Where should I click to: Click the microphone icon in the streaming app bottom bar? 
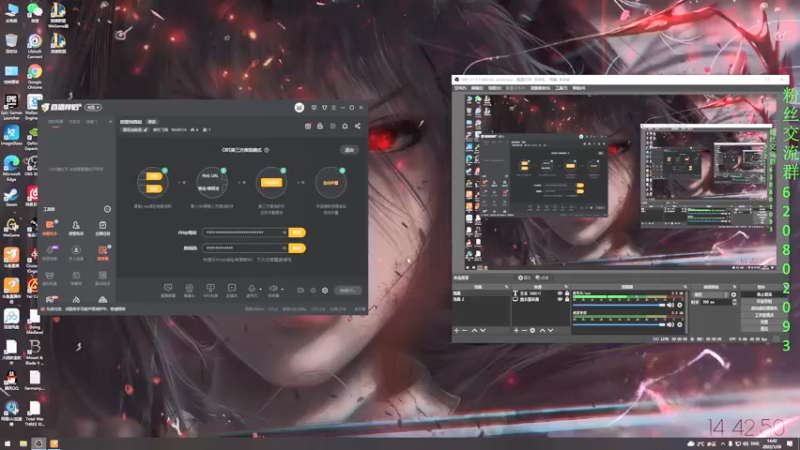(x=252, y=289)
